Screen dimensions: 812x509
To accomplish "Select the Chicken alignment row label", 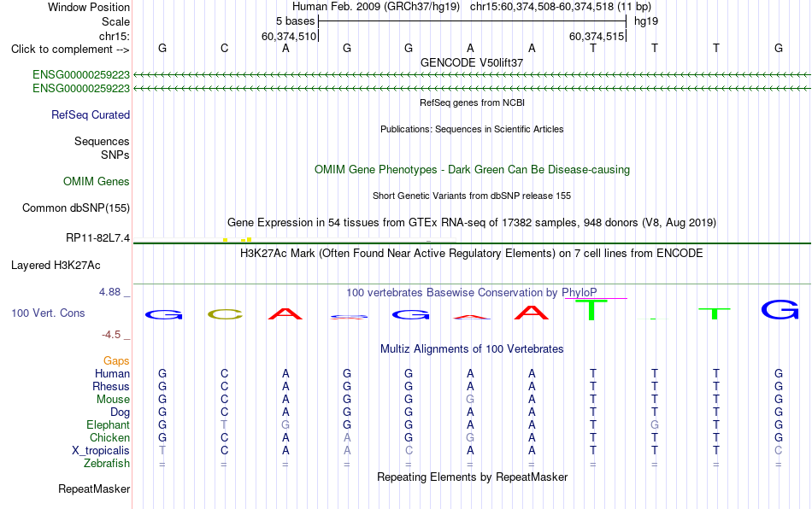I will (x=109, y=437).
